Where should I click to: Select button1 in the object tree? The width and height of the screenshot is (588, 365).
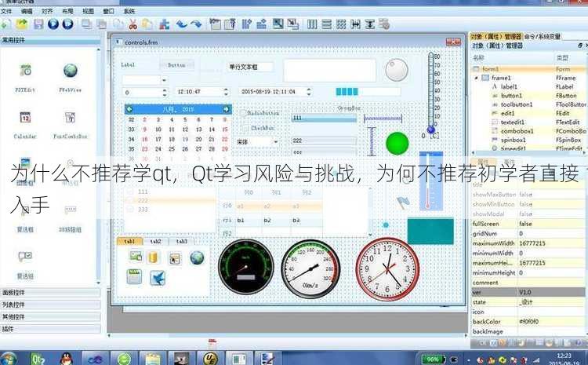coord(511,96)
